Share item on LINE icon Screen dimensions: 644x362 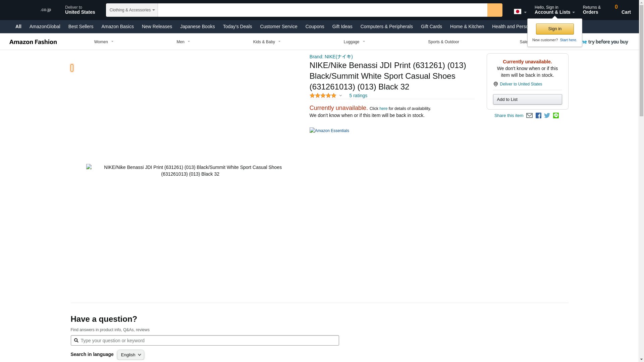(556, 116)
